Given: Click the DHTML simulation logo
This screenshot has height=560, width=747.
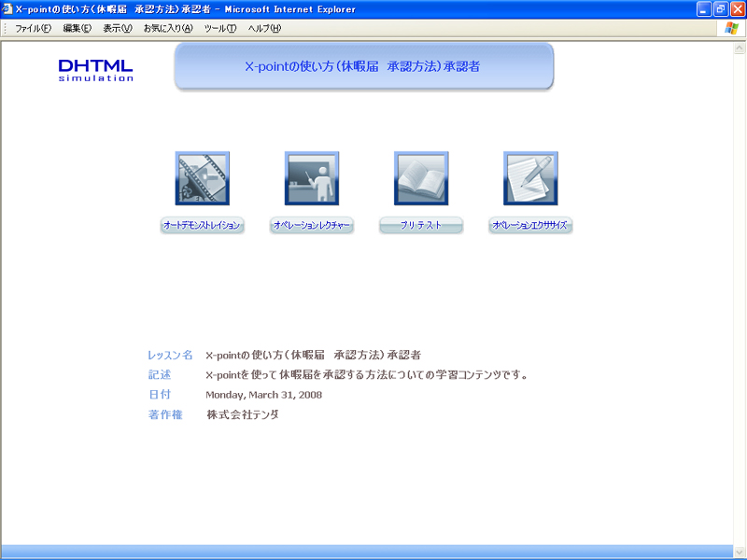Looking at the screenshot, I should pyautogui.click(x=96, y=71).
